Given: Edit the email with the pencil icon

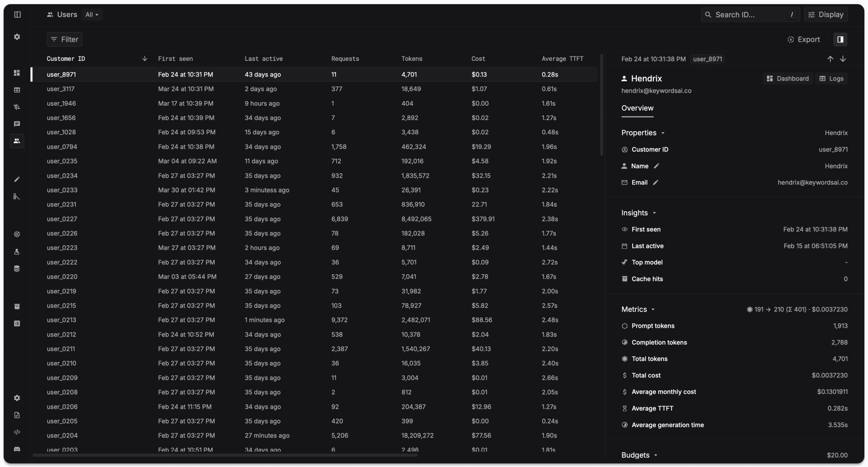Looking at the screenshot, I should coord(656,182).
